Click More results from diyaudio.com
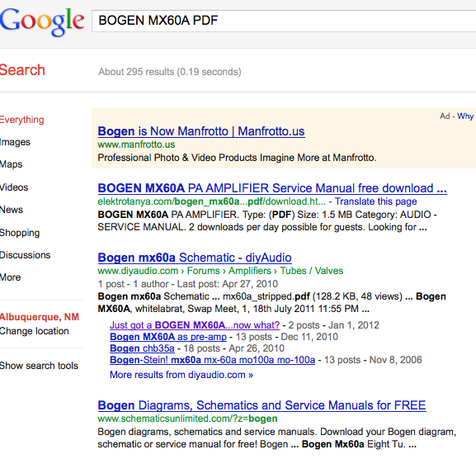This screenshot has width=476, height=459. (181, 375)
